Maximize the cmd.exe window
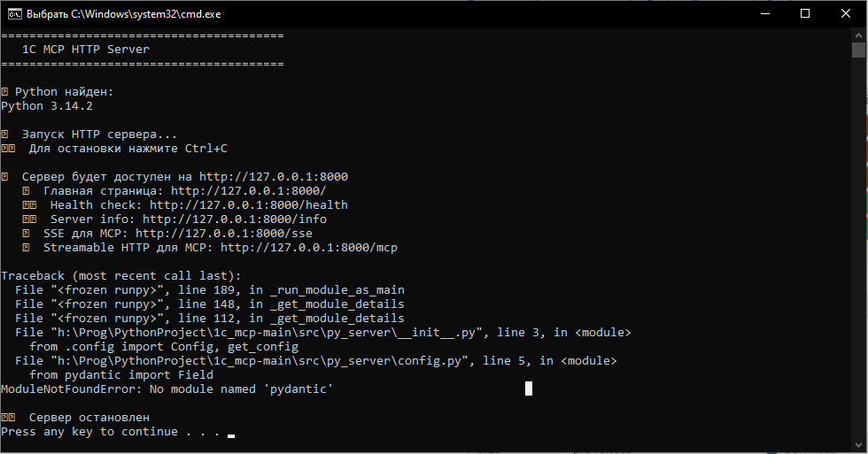This screenshot has height=454, width=868. pos(805,13)
